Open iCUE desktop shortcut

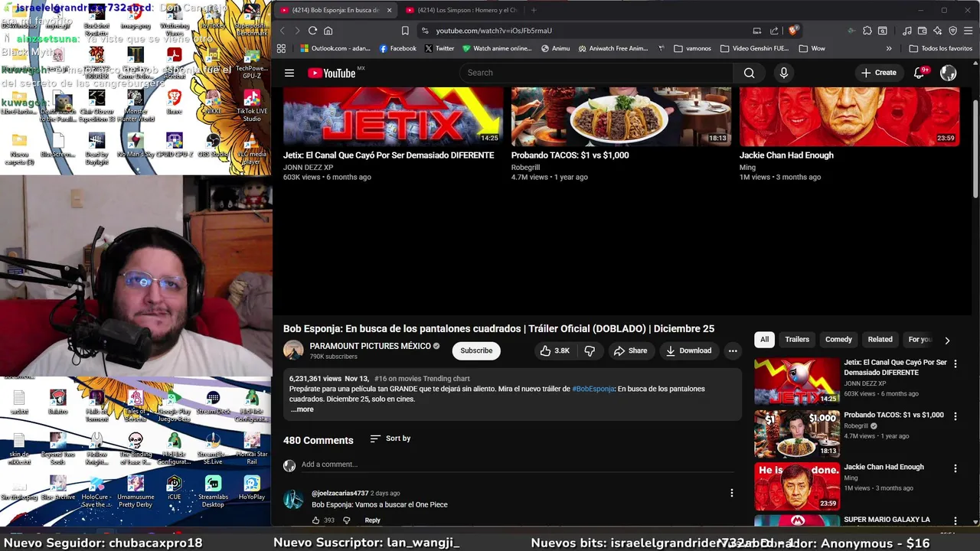point(175,487)
